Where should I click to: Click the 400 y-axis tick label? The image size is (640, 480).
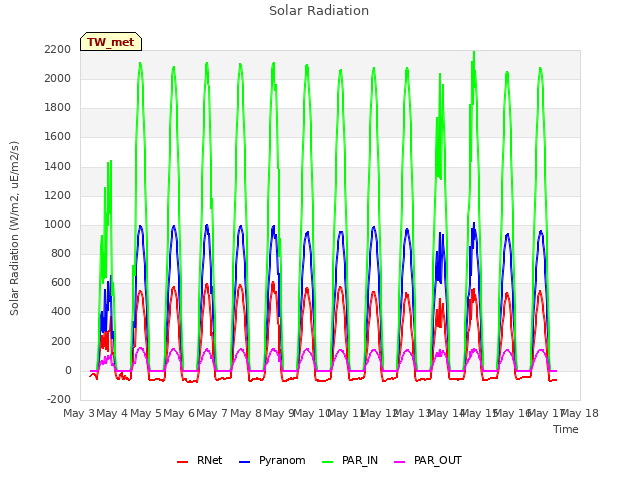tap(61, 312)
